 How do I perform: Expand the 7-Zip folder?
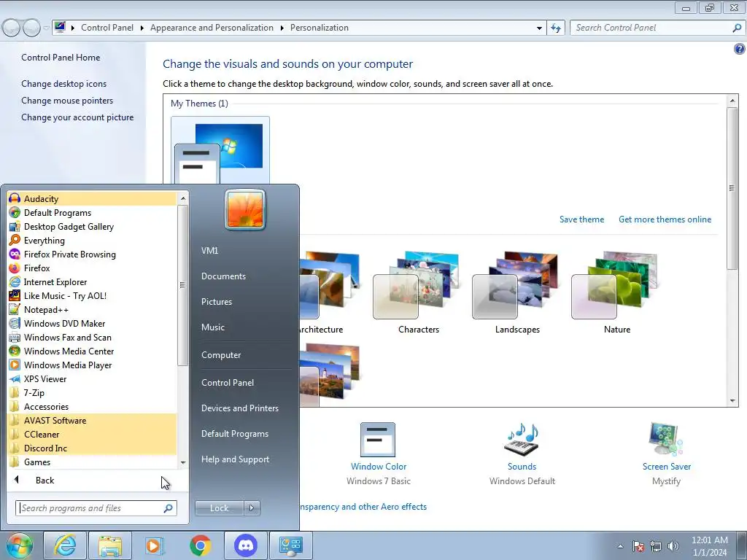(92, 392)
